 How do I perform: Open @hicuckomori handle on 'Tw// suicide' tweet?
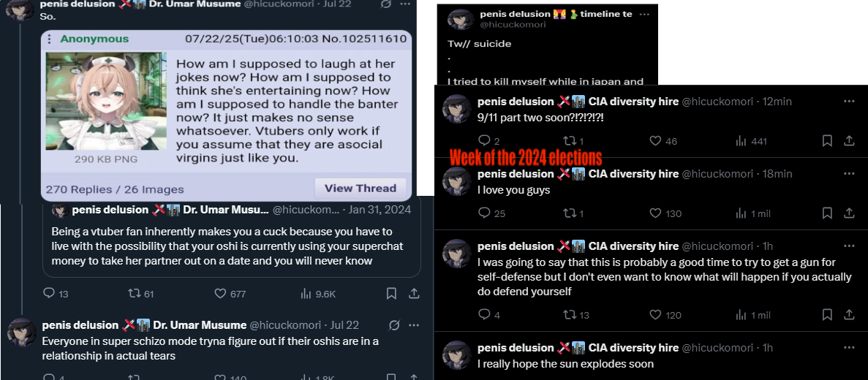pos(513,24)
